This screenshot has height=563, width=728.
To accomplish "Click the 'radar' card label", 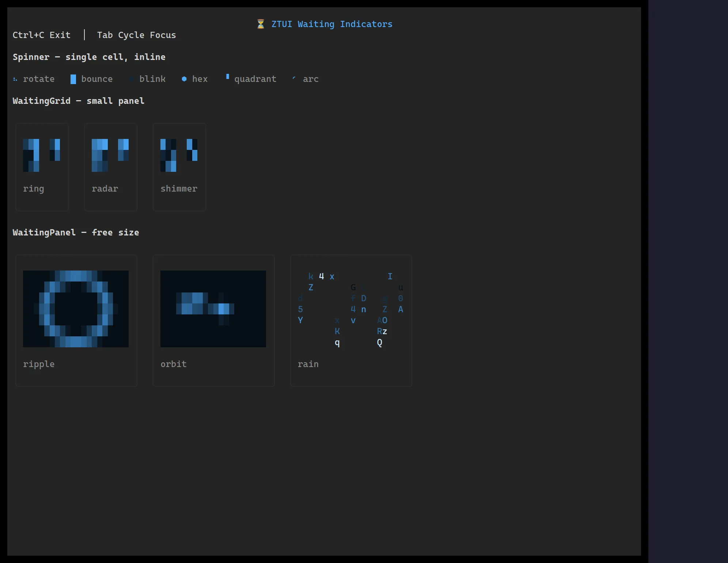I will tap(105, 189).
